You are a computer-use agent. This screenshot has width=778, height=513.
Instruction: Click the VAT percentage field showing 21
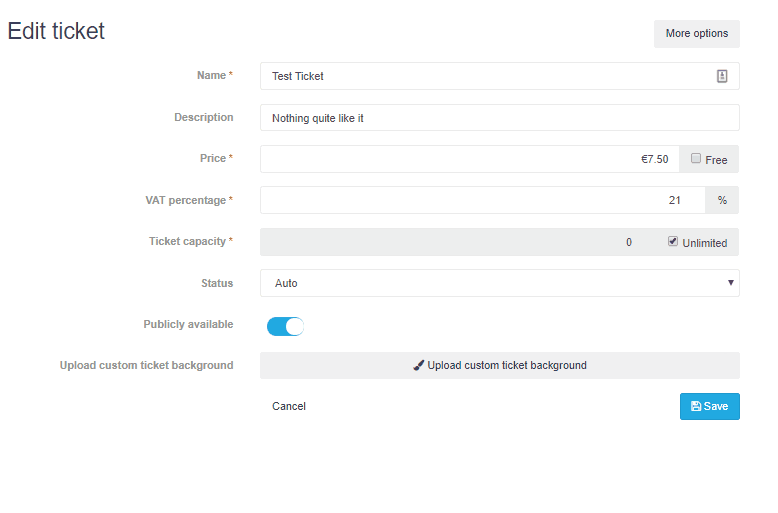coord(483,200)
